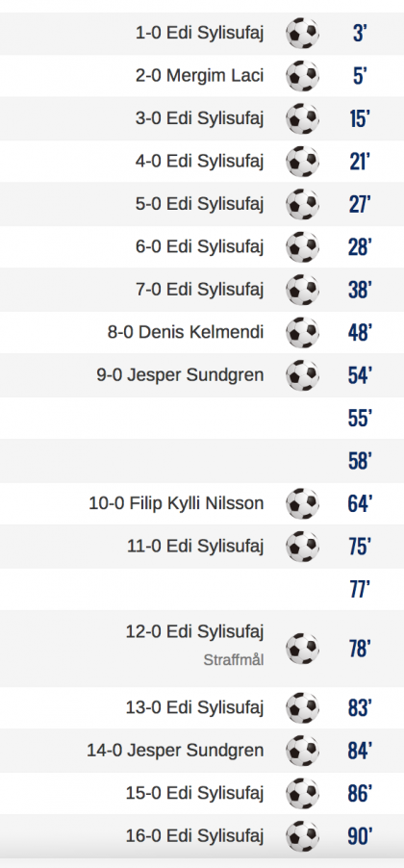Select the 10-0 Filip Kylli Nilsson entry
The height and width of the screenshot is (868, 404).
point(177,503)
